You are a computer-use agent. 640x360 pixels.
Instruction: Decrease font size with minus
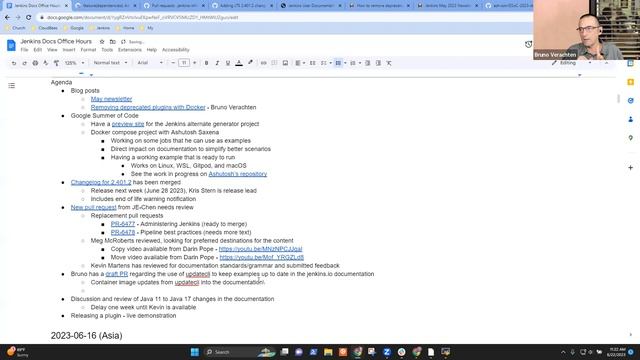coord(173,63)
